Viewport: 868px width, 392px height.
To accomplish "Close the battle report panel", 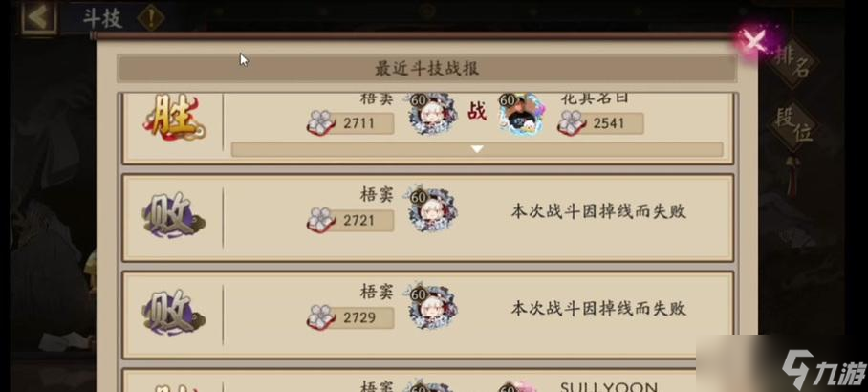I will click(x=754, y=40).
